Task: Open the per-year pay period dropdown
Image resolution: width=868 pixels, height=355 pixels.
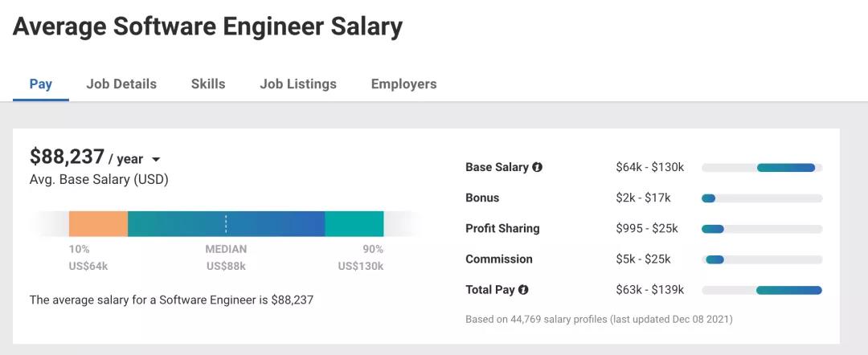Action: 156,160
